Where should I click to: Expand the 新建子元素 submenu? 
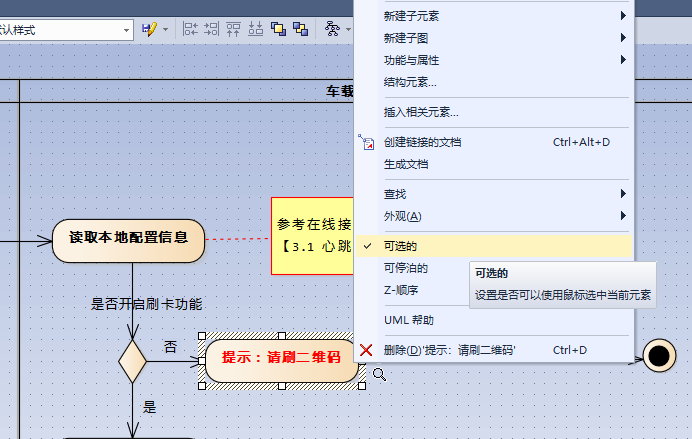494,16
